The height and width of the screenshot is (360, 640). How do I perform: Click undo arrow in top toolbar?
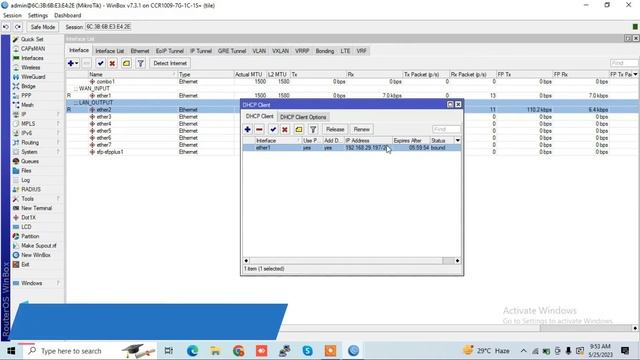pos(6,27)
